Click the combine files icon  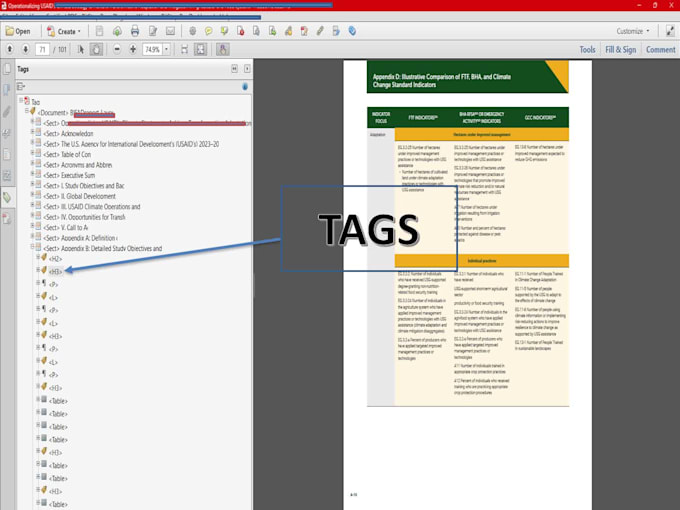coord(304,31)
